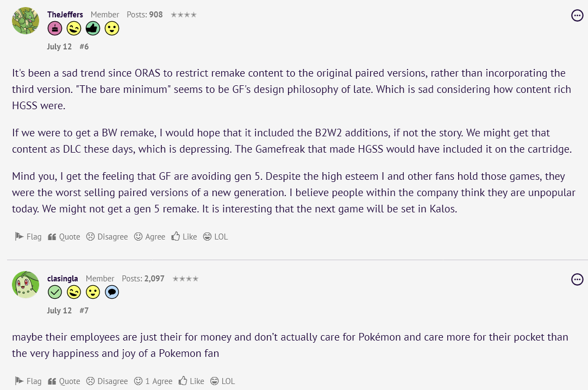The height and width of the screenshot is (390, 588).
Task: Click clasingla green checkmark badge
Action: 55,292
